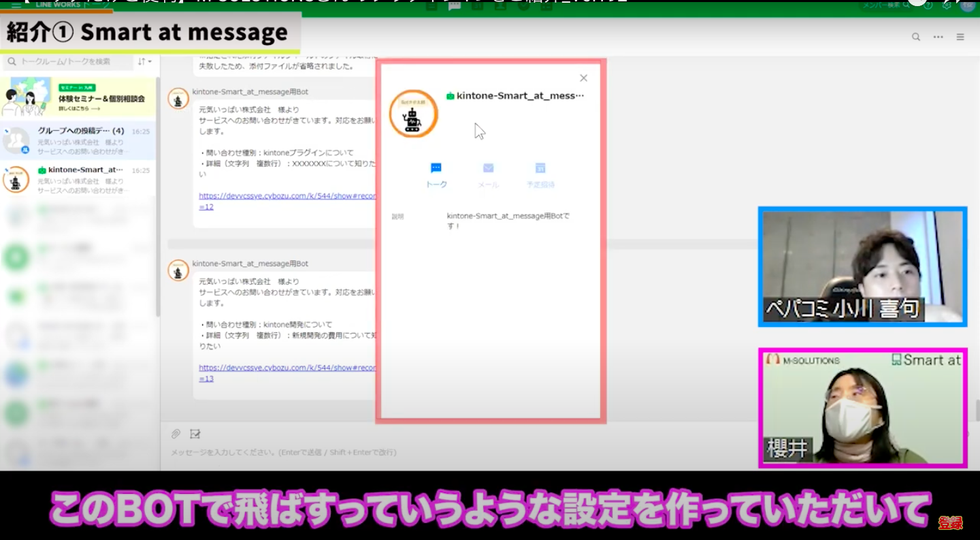Click the red 登録 subscribe button
This screenshot has height=540, width=980.
coord(950,523)
